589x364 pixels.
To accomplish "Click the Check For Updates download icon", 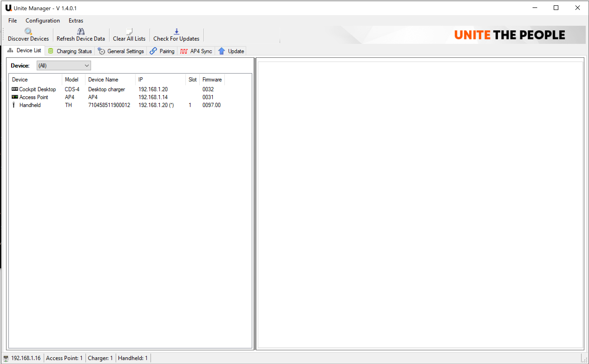I will point(176,31).
